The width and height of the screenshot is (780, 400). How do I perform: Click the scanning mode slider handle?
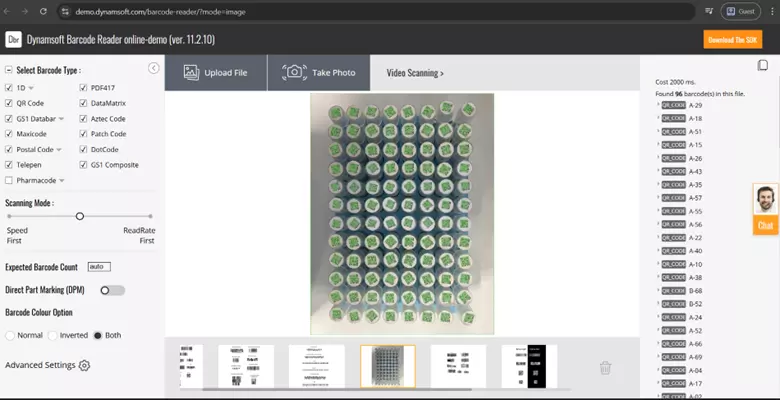click(80, 216)
